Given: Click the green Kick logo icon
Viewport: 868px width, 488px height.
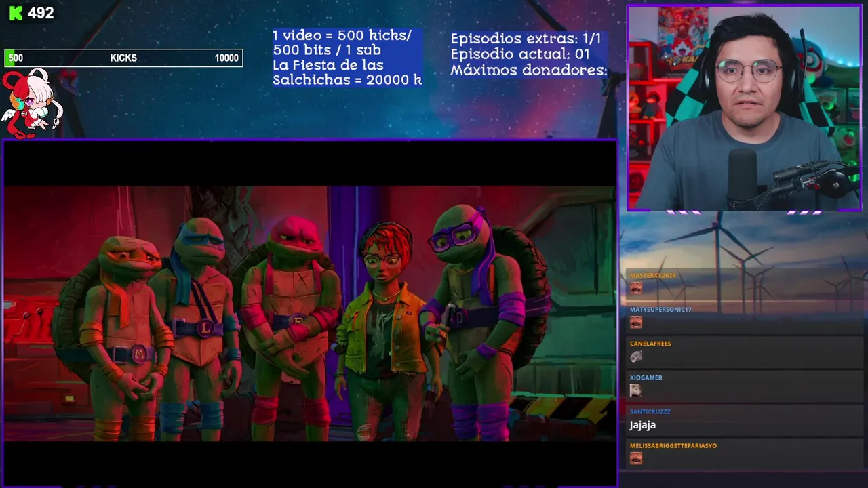Looking at the screenshot, I should [x=16, y=13].
